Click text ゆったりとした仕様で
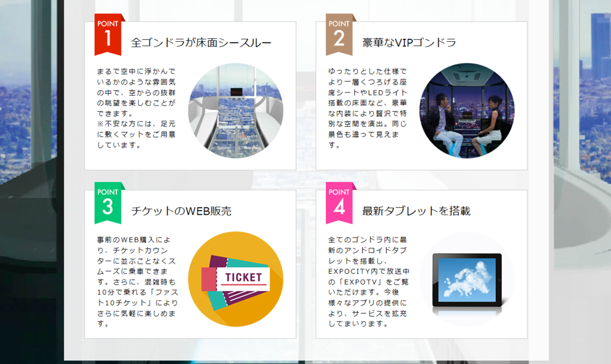 pyautogui.click(x=368, y=72)
